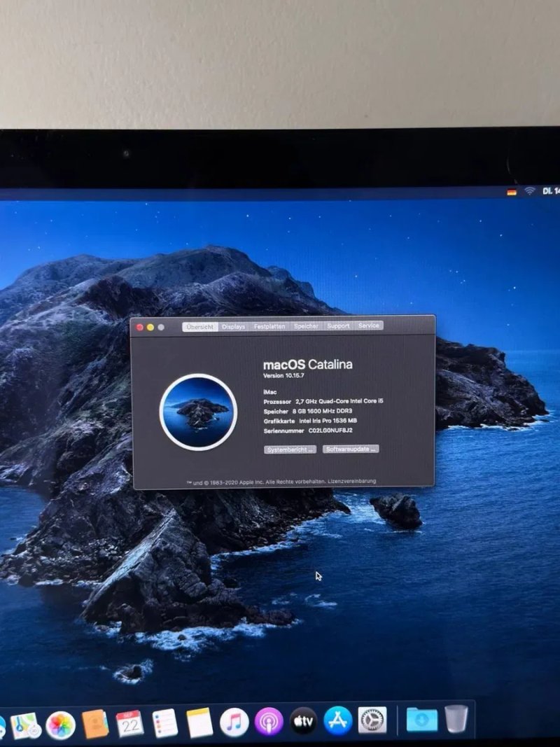
Task: Click the 'macOS Catalina' title text
Action: pyautogui.click(x=308, y=365)
